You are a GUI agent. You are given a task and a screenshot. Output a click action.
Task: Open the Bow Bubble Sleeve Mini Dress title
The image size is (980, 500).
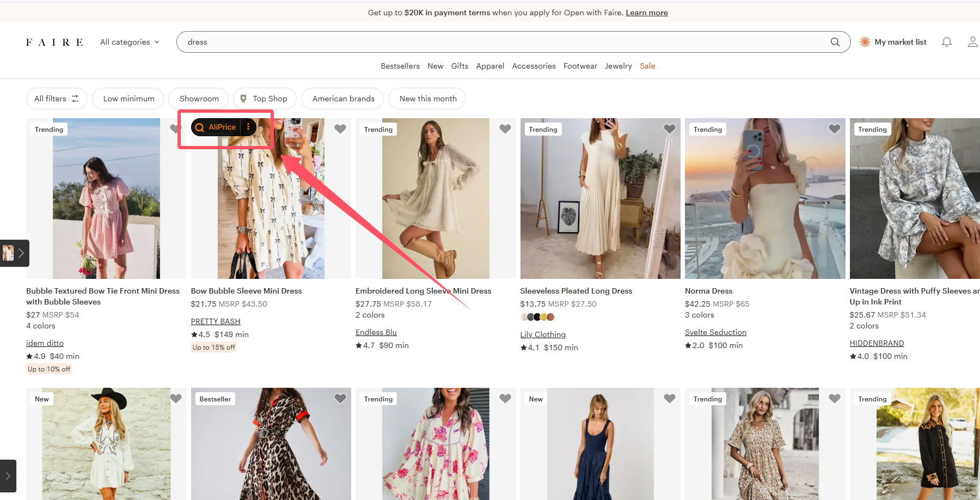point(246,291)
